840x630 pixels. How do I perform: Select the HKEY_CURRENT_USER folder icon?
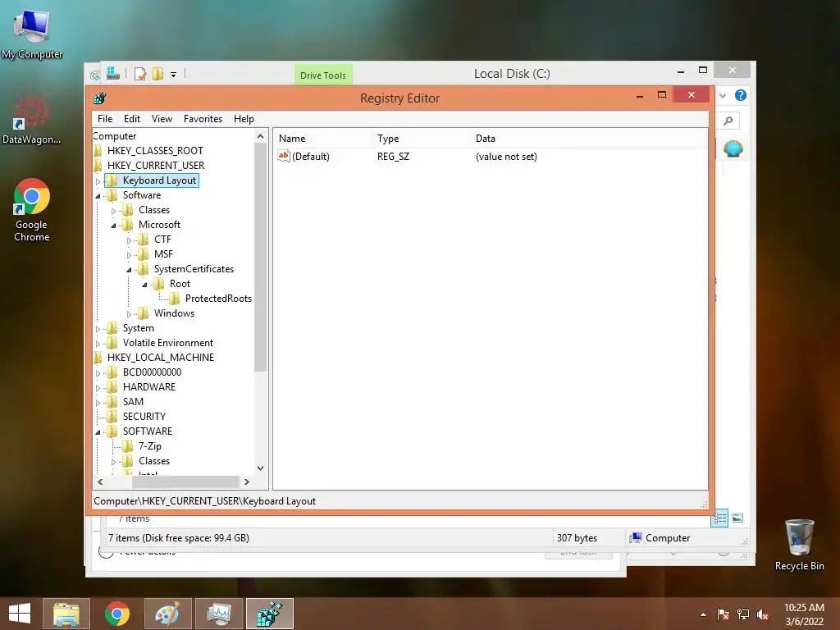click(x=98, y=166)
